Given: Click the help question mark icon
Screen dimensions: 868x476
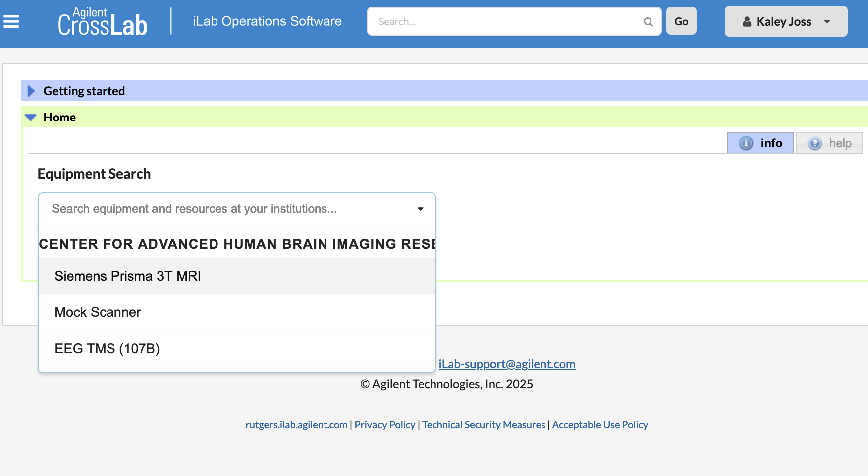Looking at the screenshot, I should tap(814, 144).
